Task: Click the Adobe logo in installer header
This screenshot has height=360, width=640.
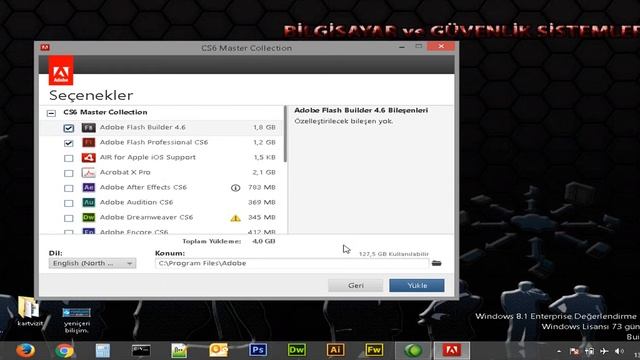Action: click(61, 71)
